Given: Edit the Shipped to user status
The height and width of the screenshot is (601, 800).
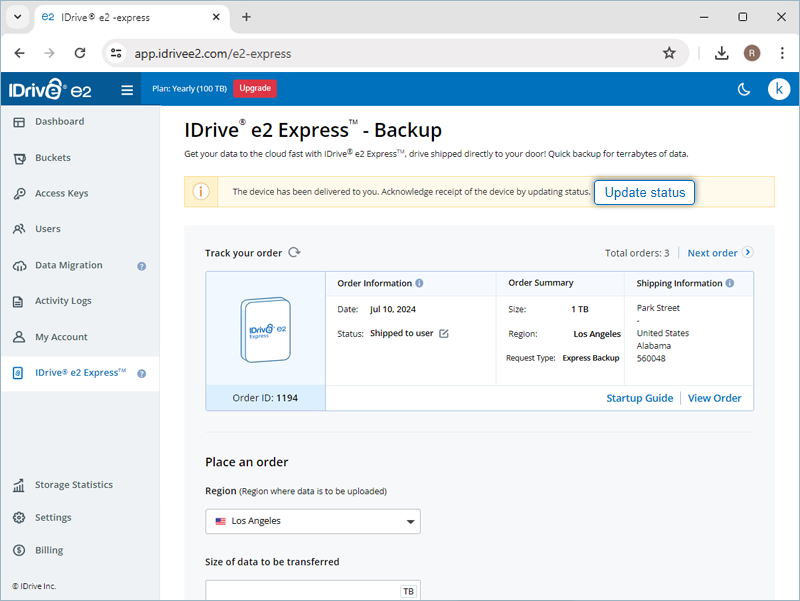Looking at the screenshot, I should 444,334.
